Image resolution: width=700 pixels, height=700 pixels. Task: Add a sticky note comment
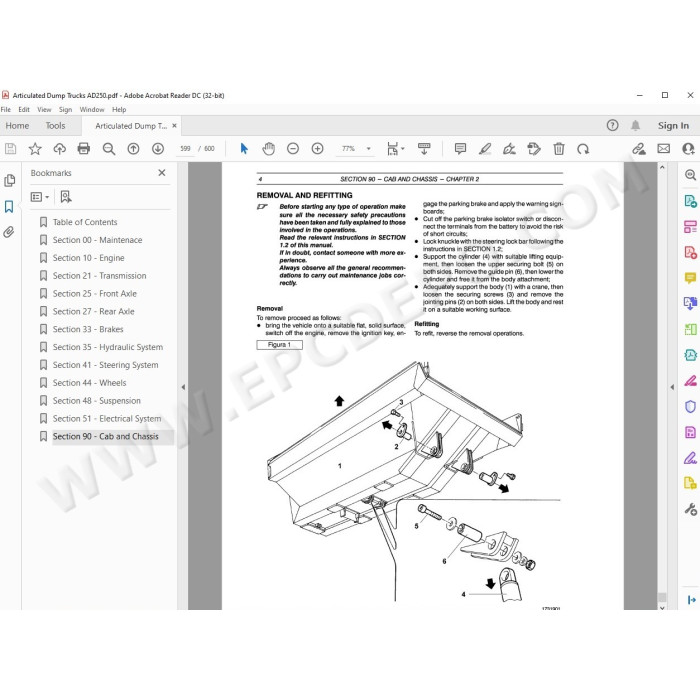point(460,149)
